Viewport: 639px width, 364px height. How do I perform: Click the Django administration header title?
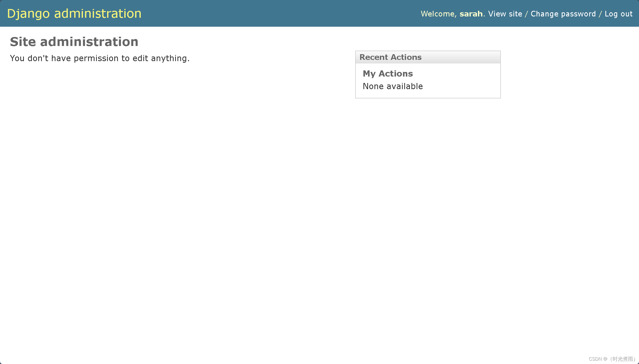(74, 14)
